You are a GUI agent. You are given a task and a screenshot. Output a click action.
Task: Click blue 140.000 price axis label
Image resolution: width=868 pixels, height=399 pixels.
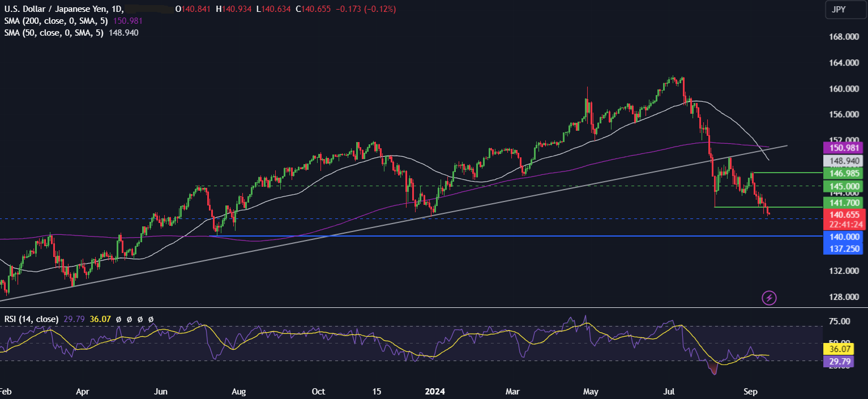click(844, 238)
